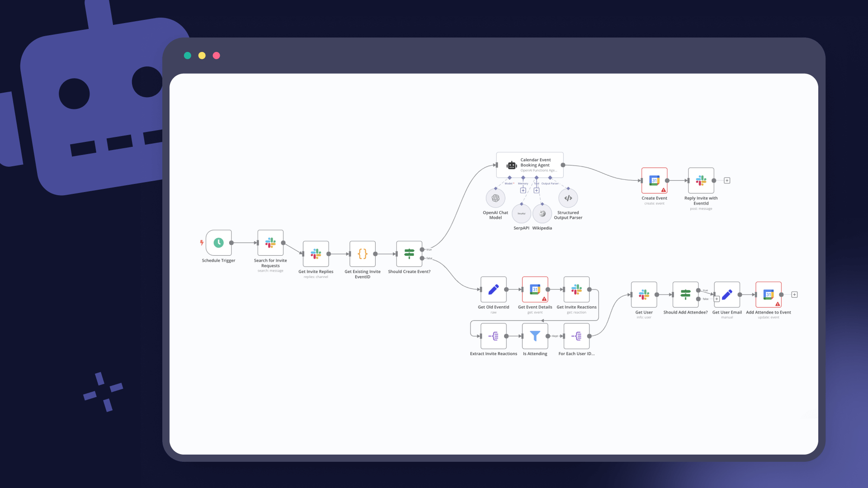Click the Schedule Trigger node icon
The width and height of the screenshot is (868, 488).
point(218,243)
